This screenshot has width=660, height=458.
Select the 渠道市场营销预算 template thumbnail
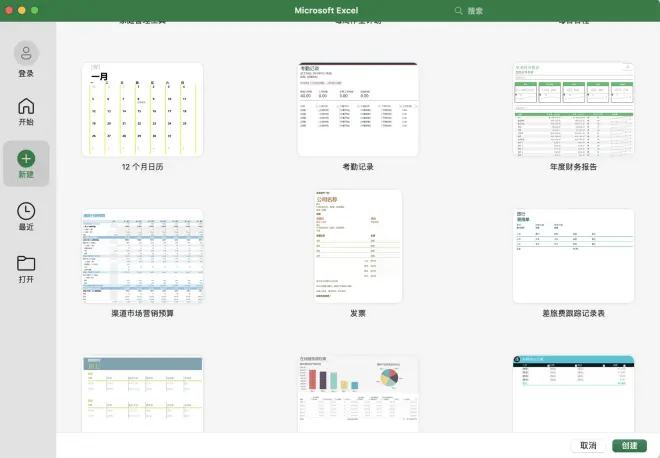142,256
